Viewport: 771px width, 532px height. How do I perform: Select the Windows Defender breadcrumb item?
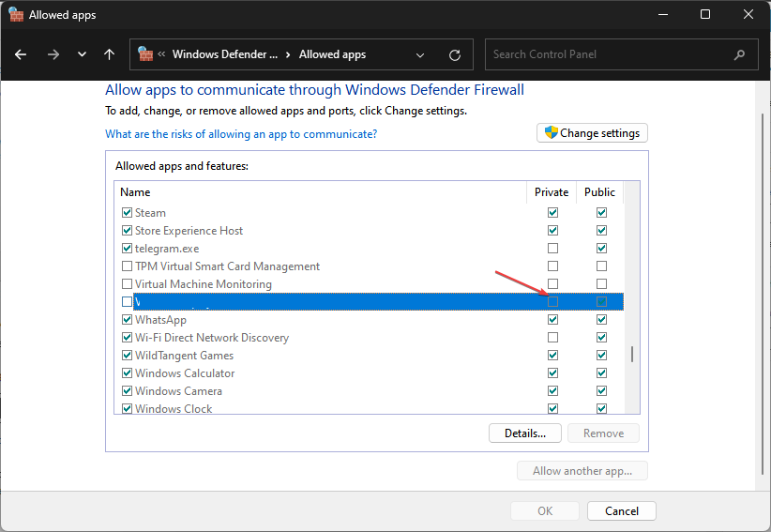pyautogui.click(x=225, y=54)
